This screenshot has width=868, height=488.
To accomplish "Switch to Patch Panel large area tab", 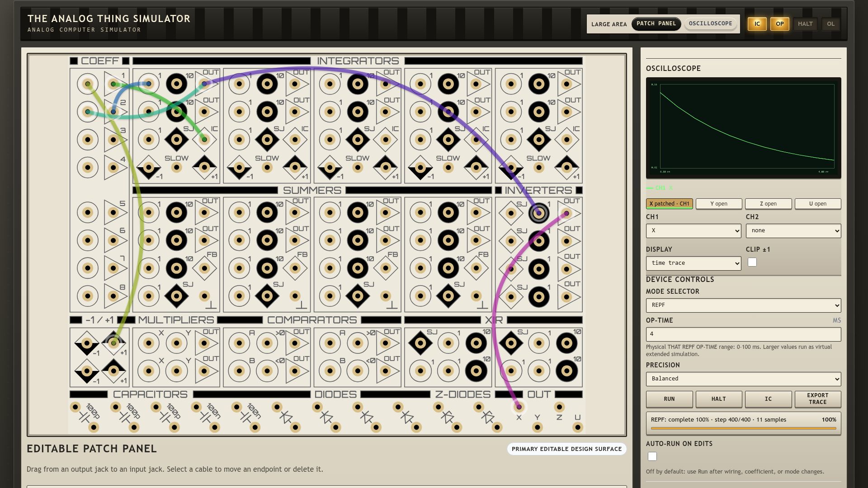I will 656,23.
